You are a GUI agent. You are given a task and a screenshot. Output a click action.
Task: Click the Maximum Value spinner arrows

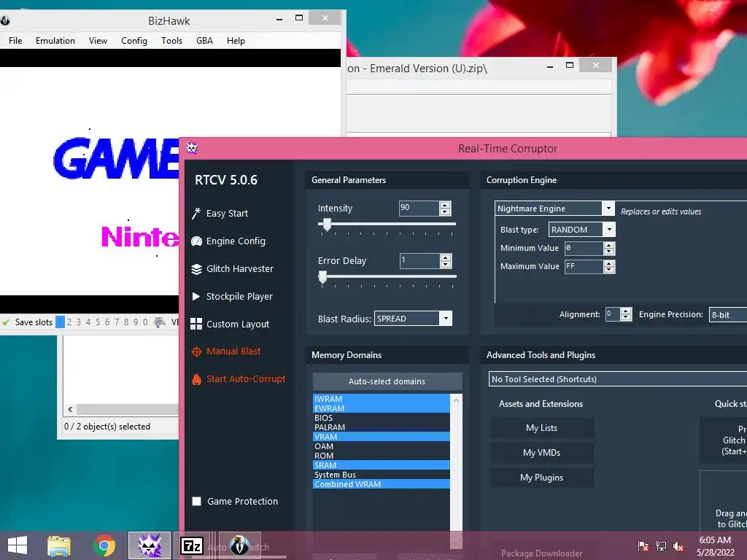609,266
